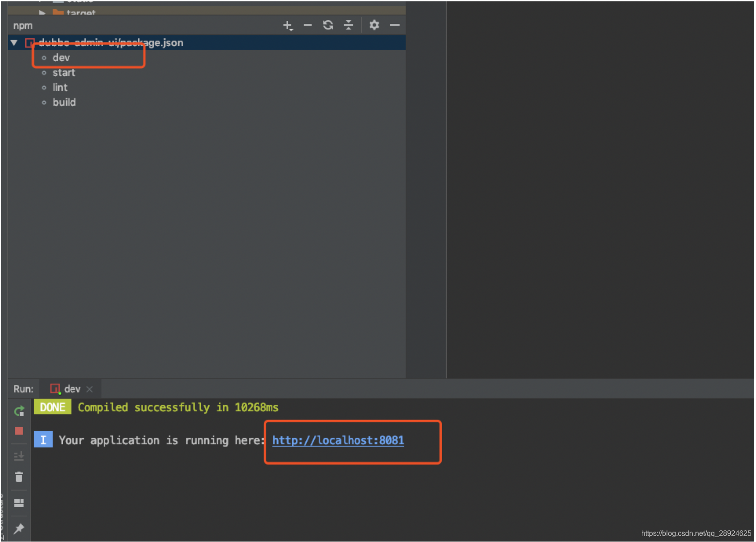Screen dimensions: 756x542
Task: Remove selected package.json with minus icon
Action: (x=308, y=25)
